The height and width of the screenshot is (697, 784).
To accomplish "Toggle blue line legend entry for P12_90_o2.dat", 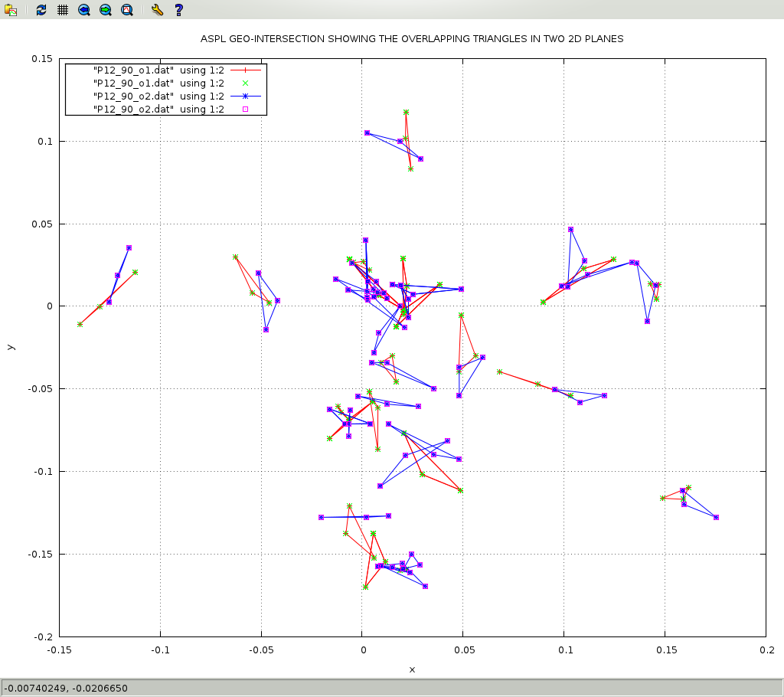I will tap(158, 96).
